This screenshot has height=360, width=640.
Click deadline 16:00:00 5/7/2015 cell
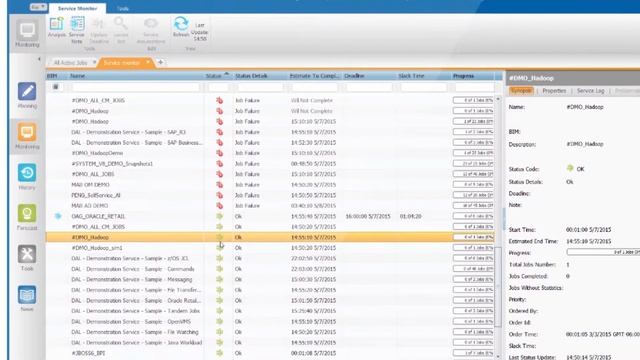pos(368,216)
